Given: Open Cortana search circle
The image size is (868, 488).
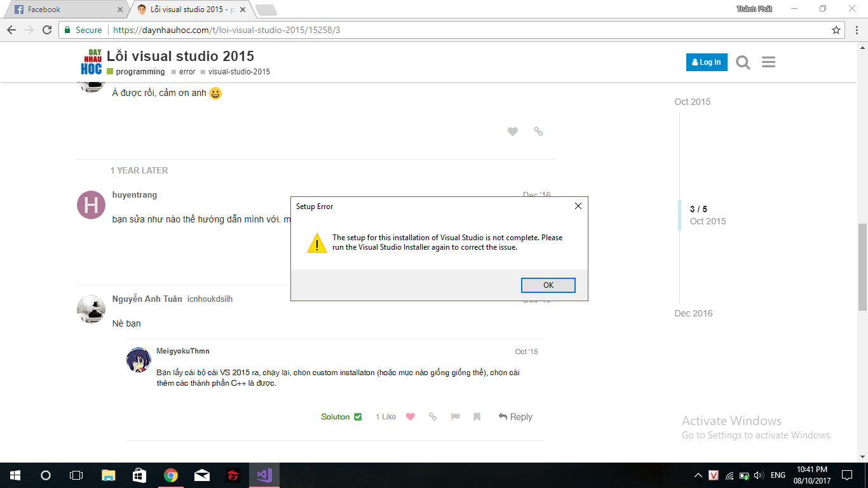Looking at the screenshot, I should (45, 475).
